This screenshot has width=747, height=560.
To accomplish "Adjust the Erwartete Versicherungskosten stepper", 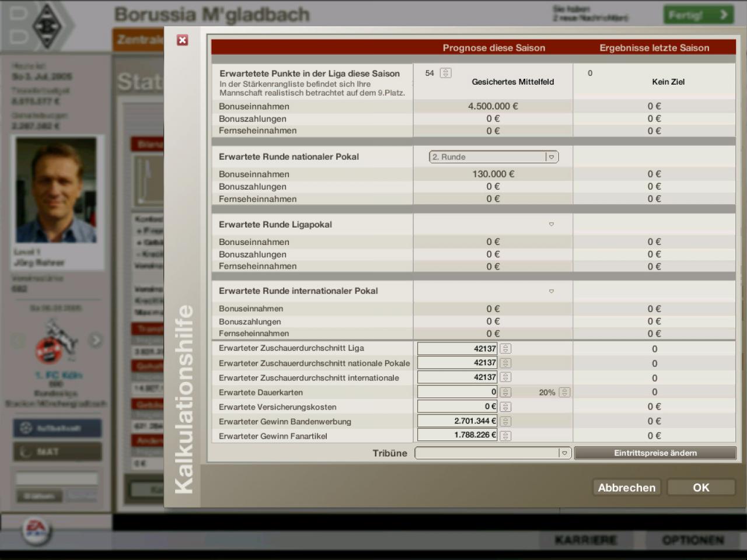I will point(505,407).
